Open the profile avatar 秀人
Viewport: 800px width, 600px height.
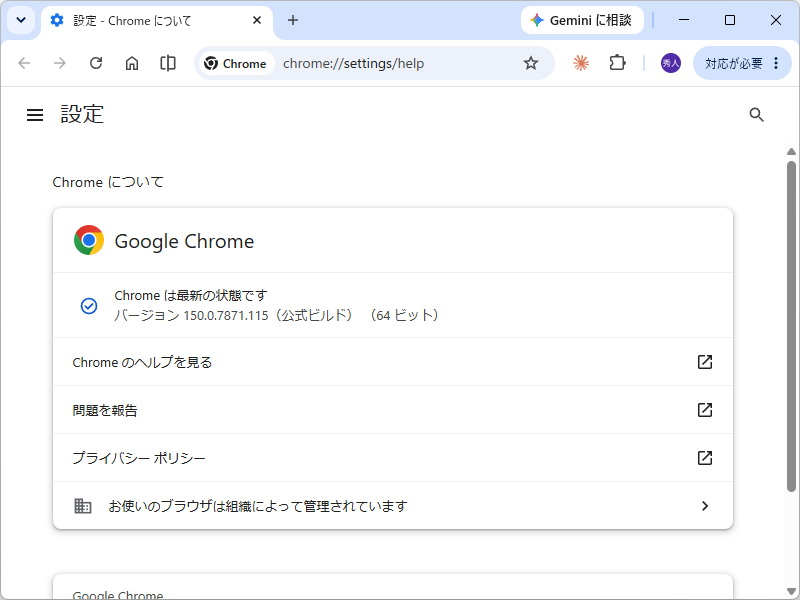point(670,63)
